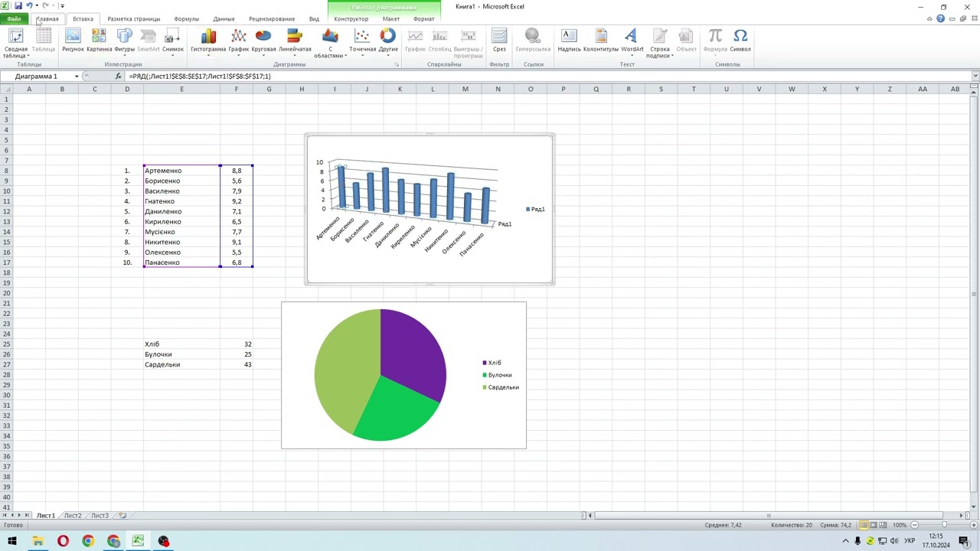
Task: Switch to the Рецензирование tab
Action: point(272,18)
